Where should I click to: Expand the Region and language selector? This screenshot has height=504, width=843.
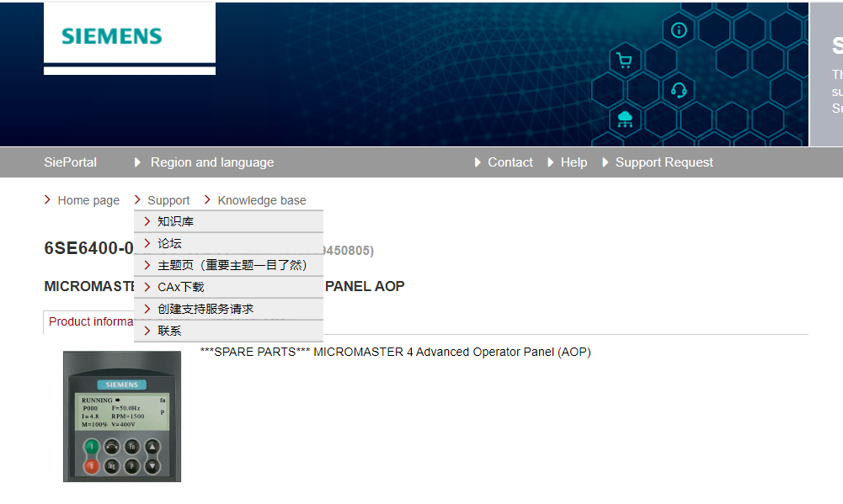click(211, 162)
